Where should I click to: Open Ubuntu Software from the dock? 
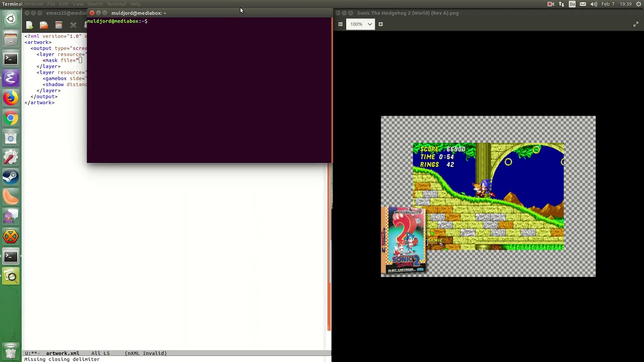[11, 138]
